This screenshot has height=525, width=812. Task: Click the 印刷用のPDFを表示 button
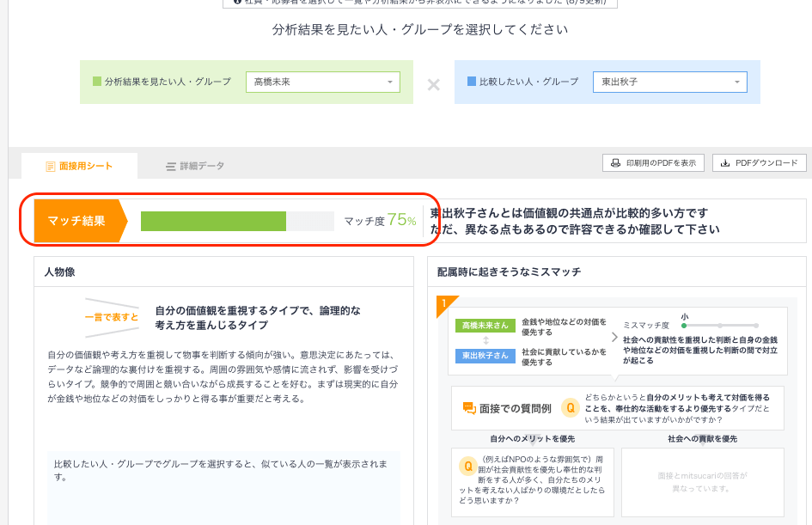pyautogui.click(x=655, y=162)
